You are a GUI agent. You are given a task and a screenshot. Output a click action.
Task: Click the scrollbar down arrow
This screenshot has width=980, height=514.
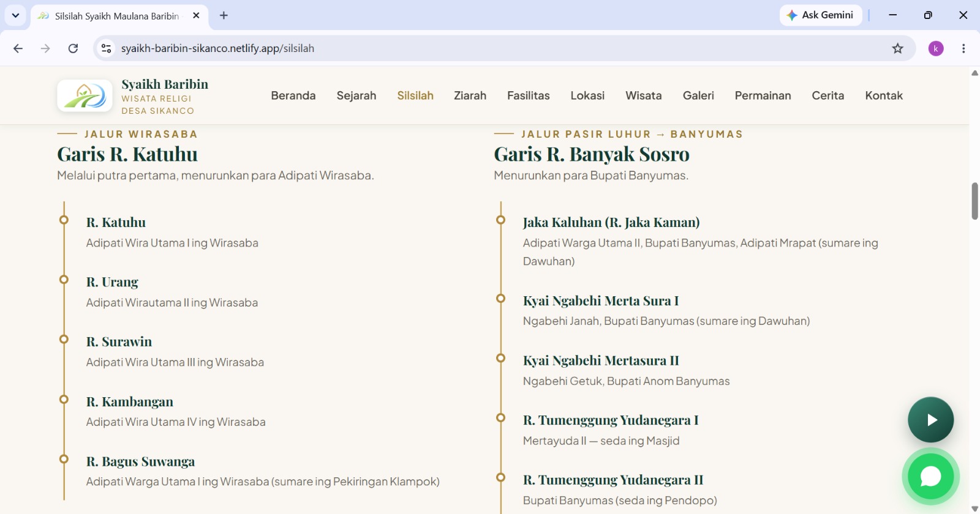pyautogui.click(x=974, y=508)
